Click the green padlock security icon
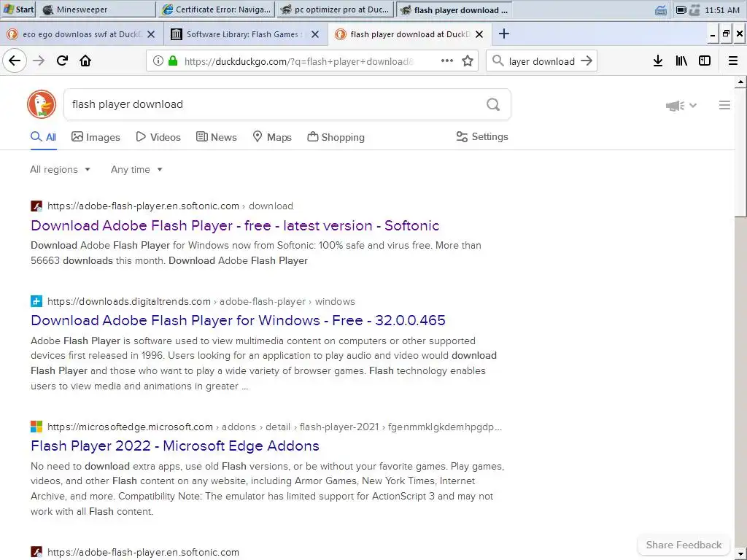The width and height of the screenshot is (747, 560). [x=173, y=61]
